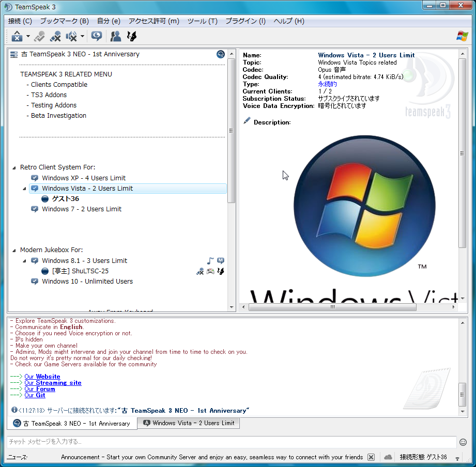Click the Windows 10 channel icon
476x467 pixels.
[35, 282]
